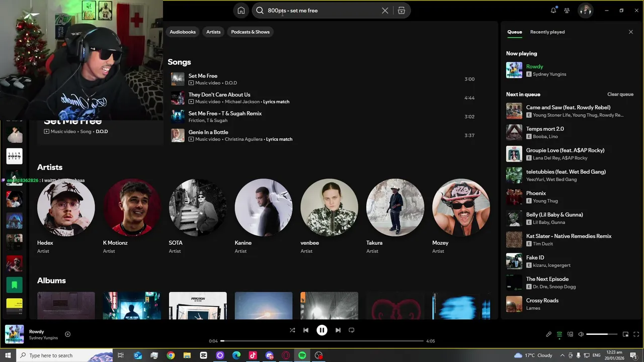Image resolution: width=644 pixels, height=362 pixels.
Task: Click Clear queue
Action: (620, 94)
